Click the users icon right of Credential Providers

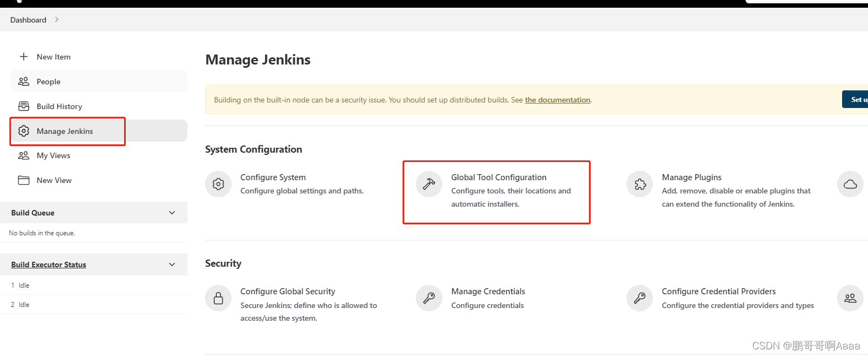tap(850, 298)
